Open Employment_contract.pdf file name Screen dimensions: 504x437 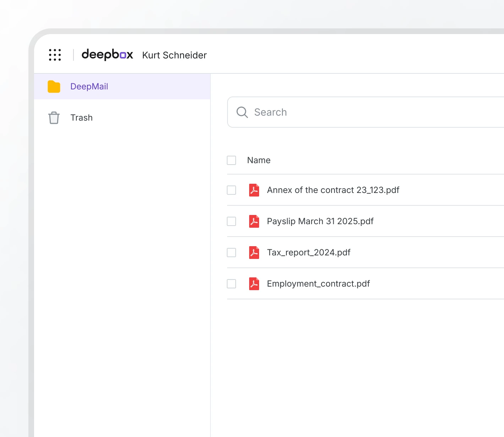pyautogui.click(x=318, y=284)
